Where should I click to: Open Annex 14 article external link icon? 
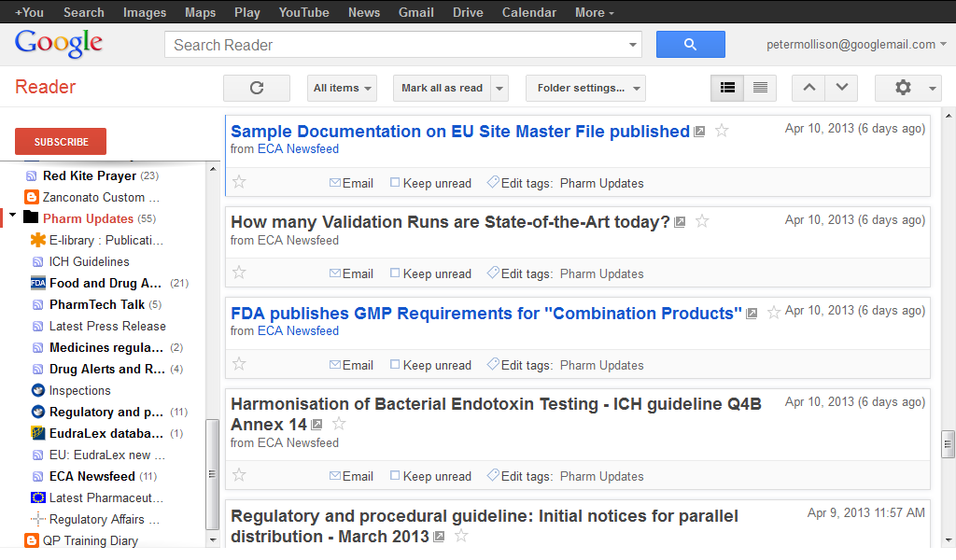[316, 424]
